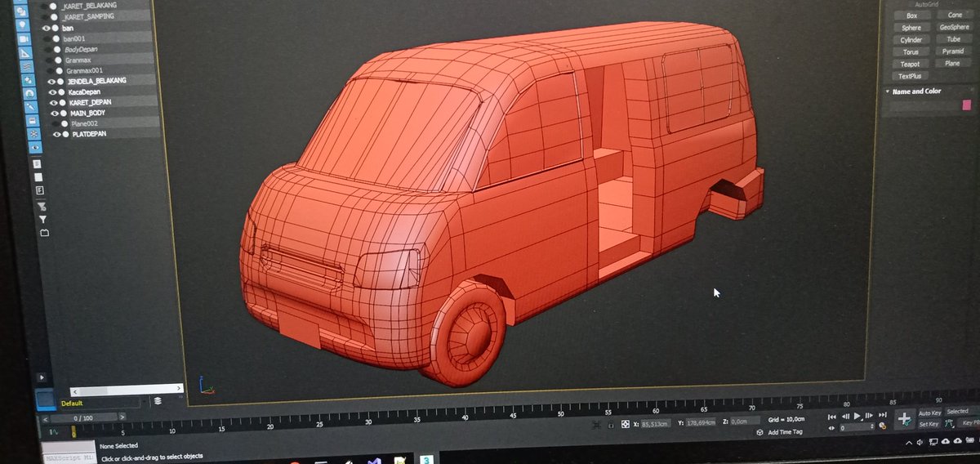Click the 3ds Max taskbar icon
The width and height of the screenshot is (980, 464).
pyautogui.click(x=425, y=461)
